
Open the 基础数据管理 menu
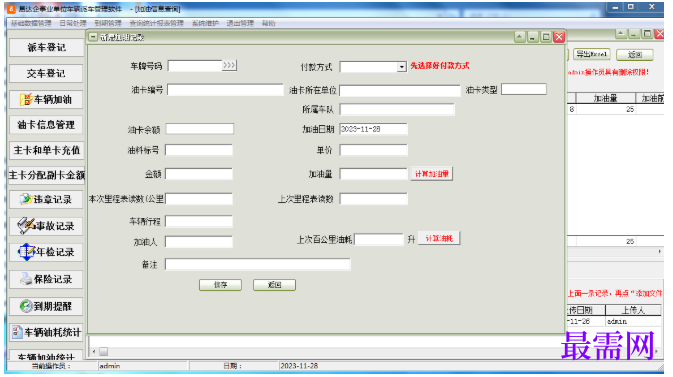click(31, 23)
